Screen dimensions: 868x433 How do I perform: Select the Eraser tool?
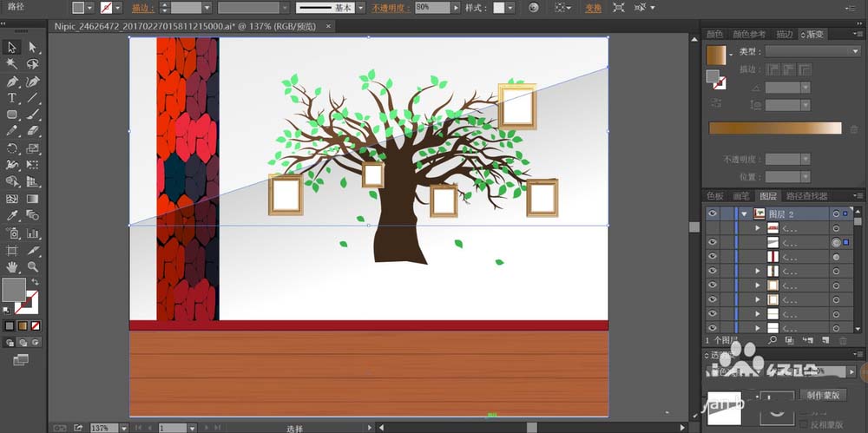(x=33, y=131)
